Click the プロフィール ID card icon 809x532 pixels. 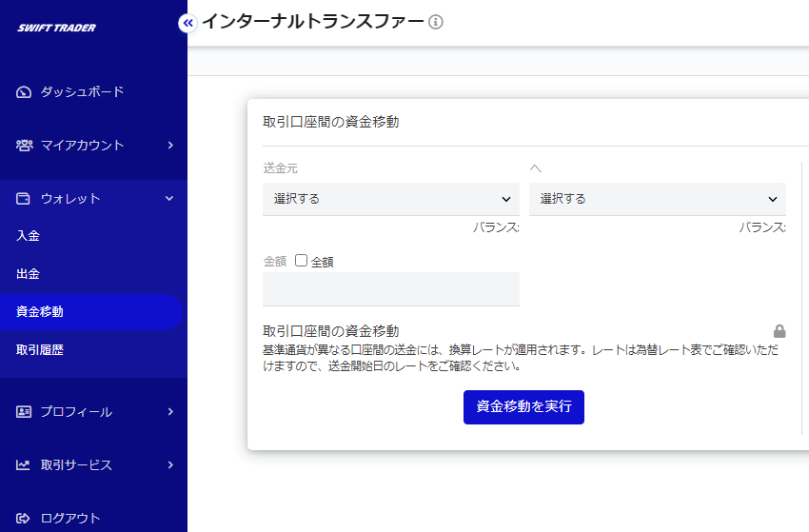tap(25, 412)
